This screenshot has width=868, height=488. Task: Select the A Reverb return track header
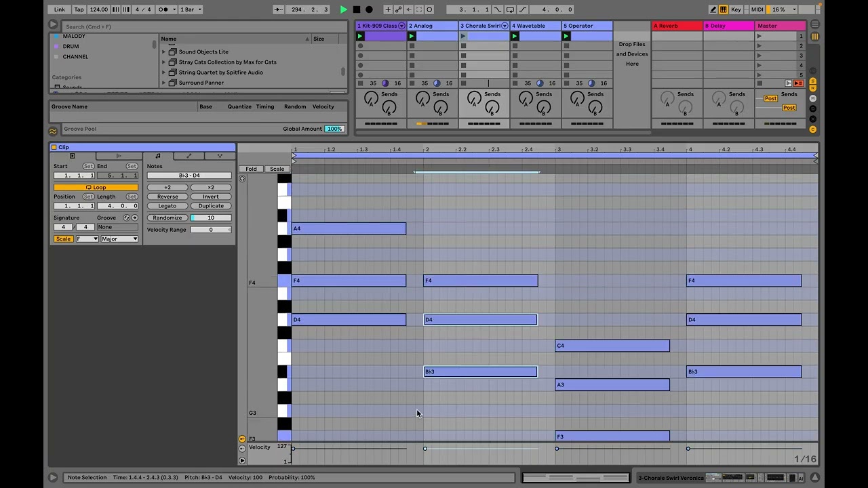(677, 26)
